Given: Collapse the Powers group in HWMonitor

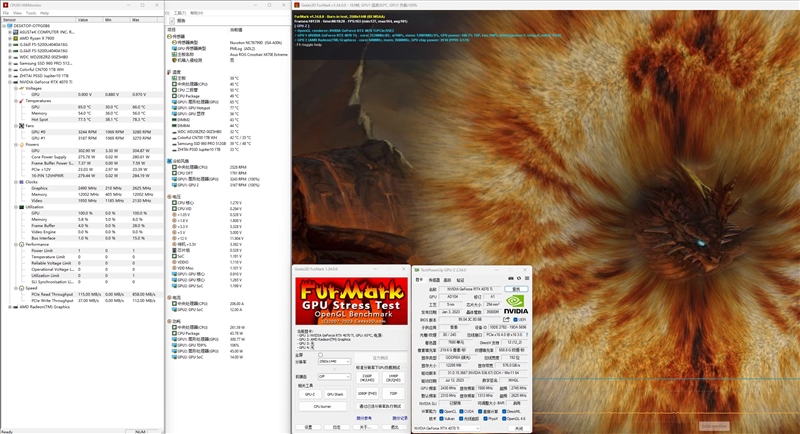Looking at the screenshot, I should [15, 144].
